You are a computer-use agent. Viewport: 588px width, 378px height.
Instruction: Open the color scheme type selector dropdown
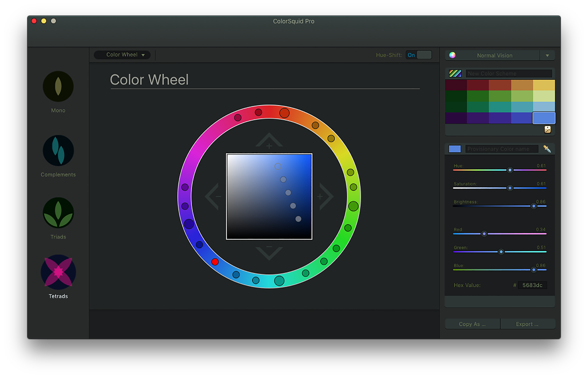pyautogui.click(x=124, y=54)
